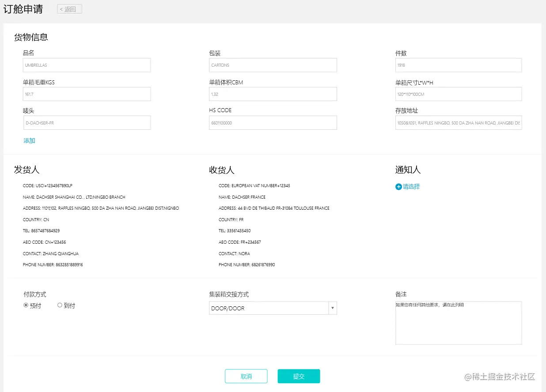Select the 预付 prepaid radio button
The image size is (546, 392).
pos(26,305)
